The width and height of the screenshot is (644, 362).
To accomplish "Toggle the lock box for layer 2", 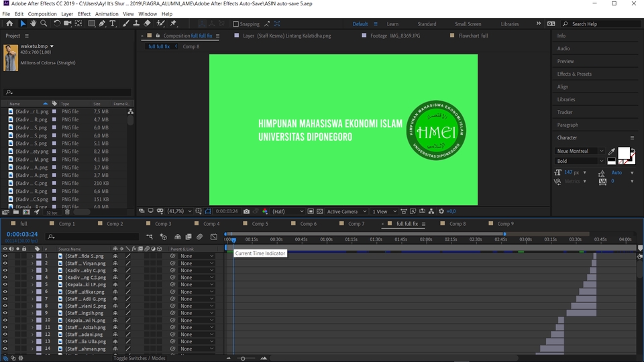I will [24, 263].
